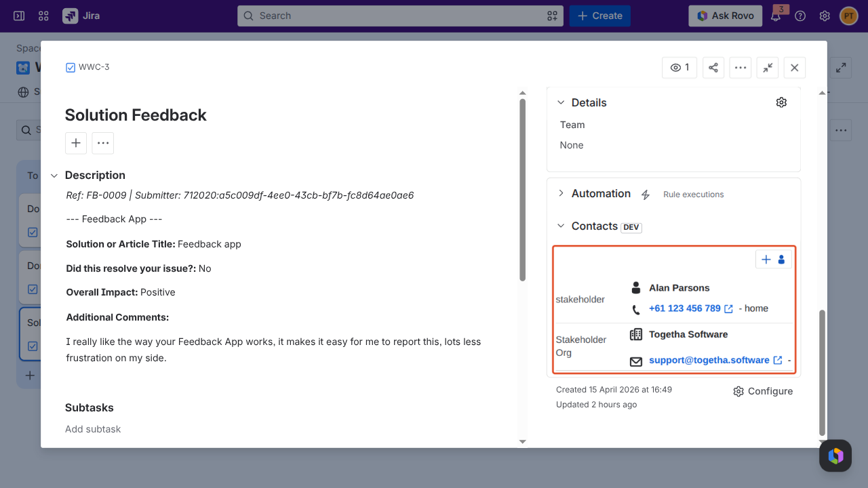Open notifications bell icon
Image resolution: width=868 pixels, height=488 pixels.
click(776, 16)
